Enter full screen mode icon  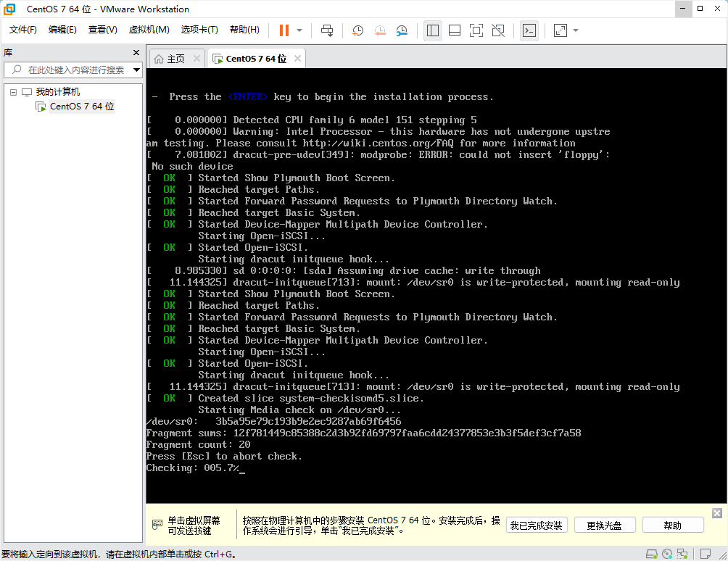coord(476,30)
